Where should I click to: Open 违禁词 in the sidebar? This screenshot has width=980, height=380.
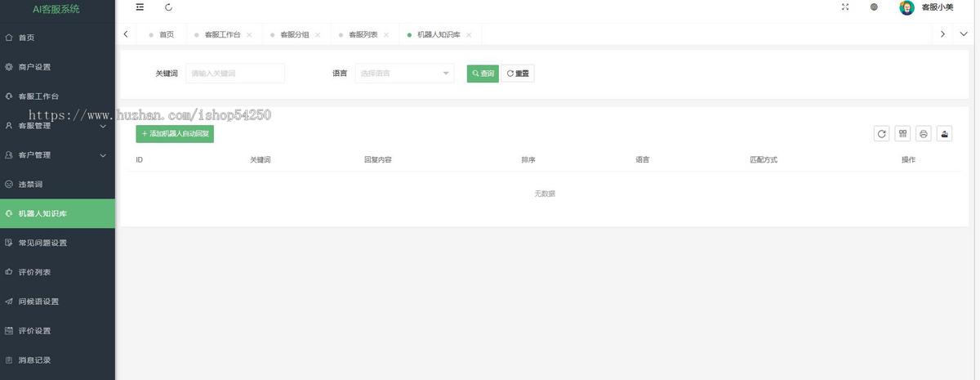(57, 185)
